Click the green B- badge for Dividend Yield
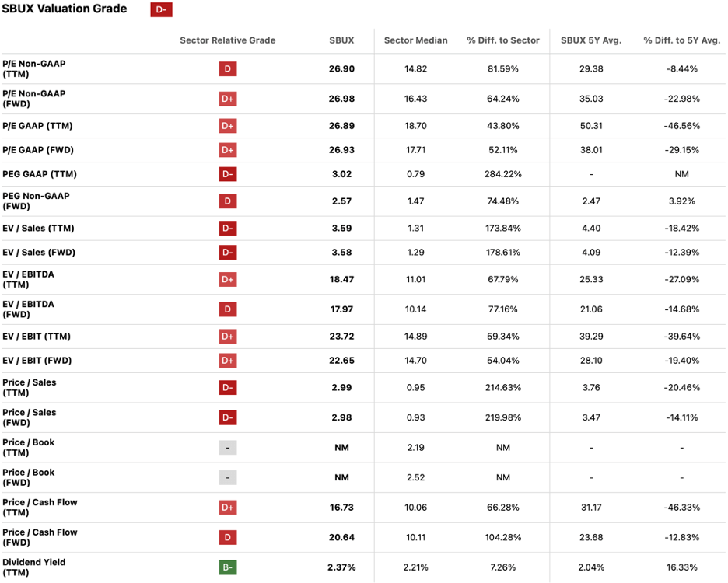Screen dimensions: 728x583 click(227, 567)
